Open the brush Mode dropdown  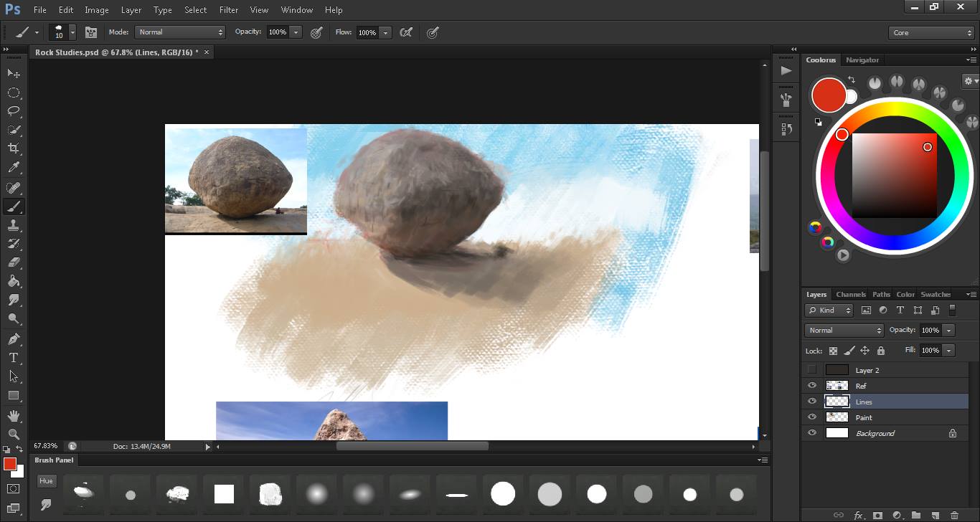point(180,32)
